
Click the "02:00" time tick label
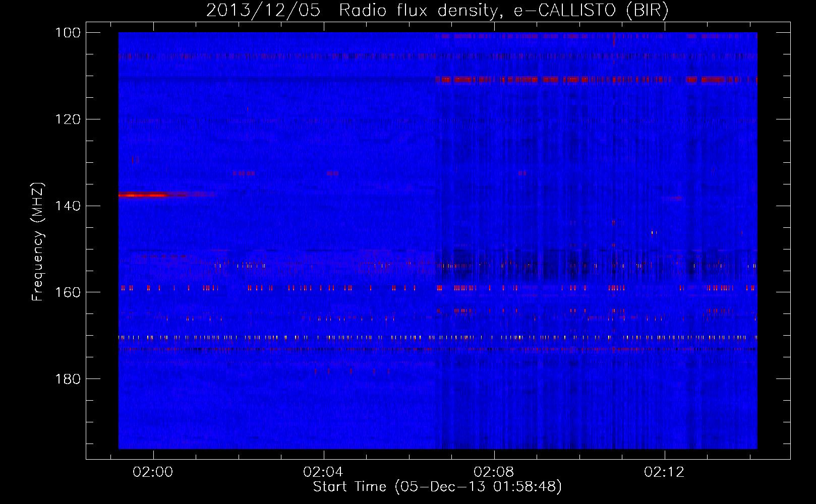(x=153, y=472)
